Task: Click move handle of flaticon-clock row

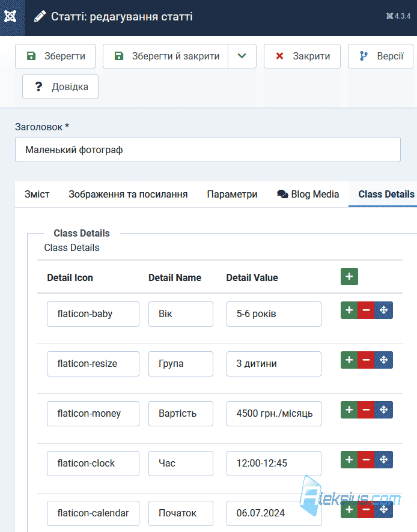Action: point(384,460)
